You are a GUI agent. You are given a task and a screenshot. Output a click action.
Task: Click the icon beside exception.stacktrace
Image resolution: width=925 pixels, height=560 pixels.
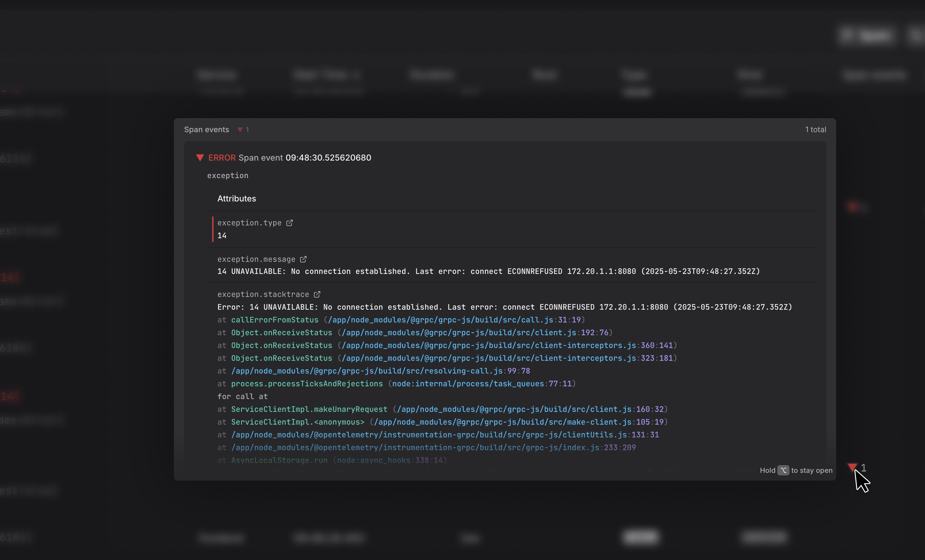[317, 294]
